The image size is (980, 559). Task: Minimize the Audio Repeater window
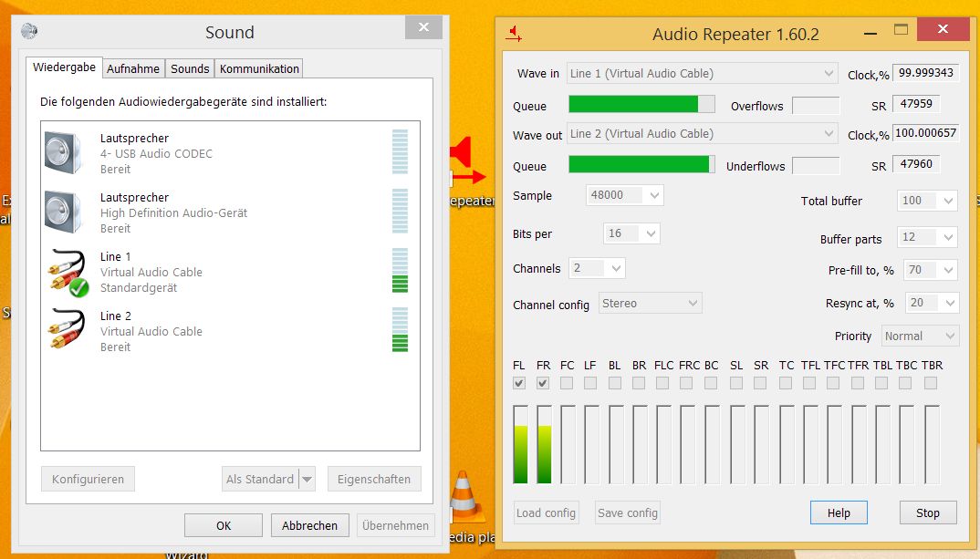pyautogui.click(x=870, y=33)
